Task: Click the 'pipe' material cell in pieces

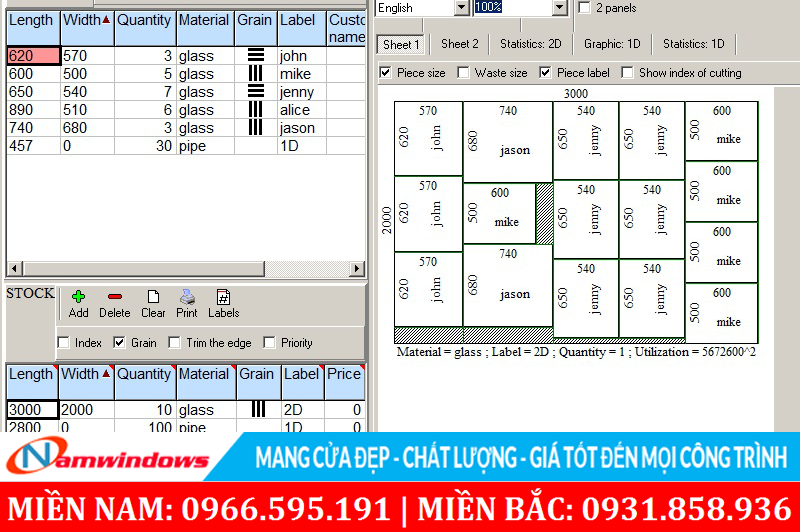Action: click(205, 146)
